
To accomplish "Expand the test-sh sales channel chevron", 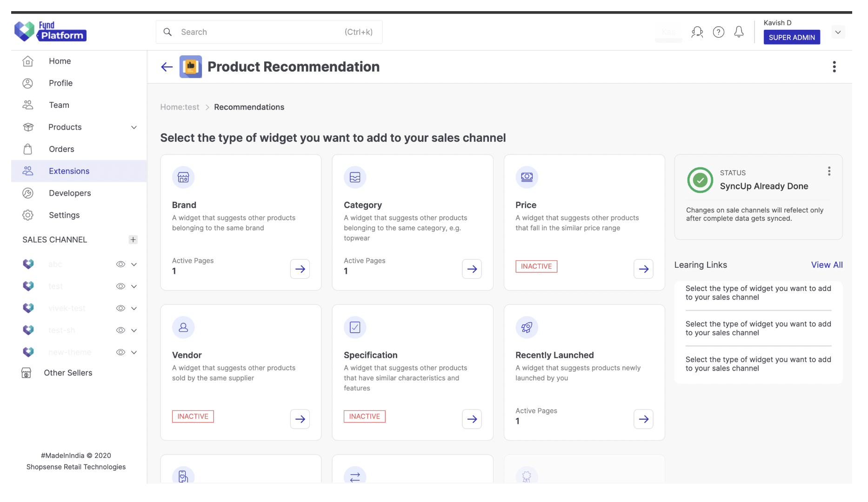I will (134, 330).
